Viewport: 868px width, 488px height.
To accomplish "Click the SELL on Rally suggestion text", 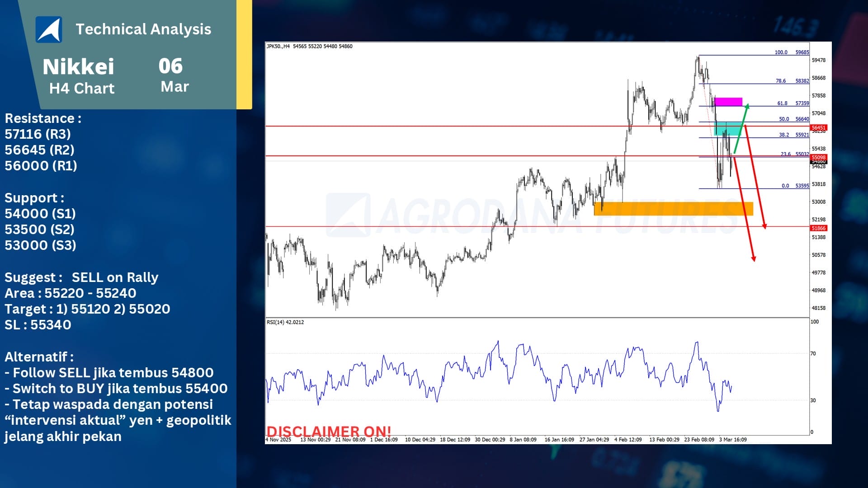I will (x=115, y=277).
